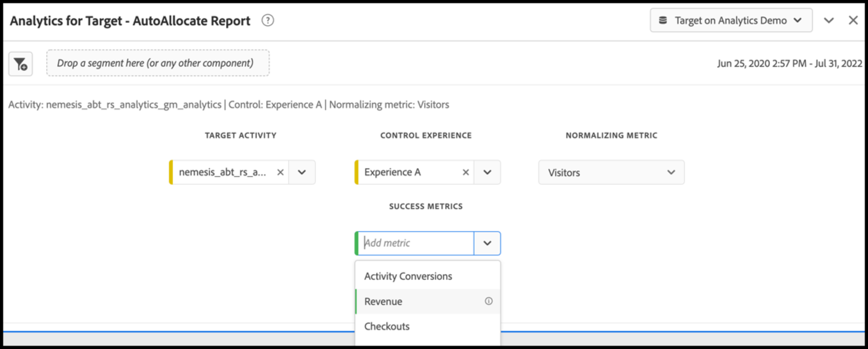This screenshot has width=868, height=349.
Task: Click the help question mark icon
Action: tap(268, 21)
